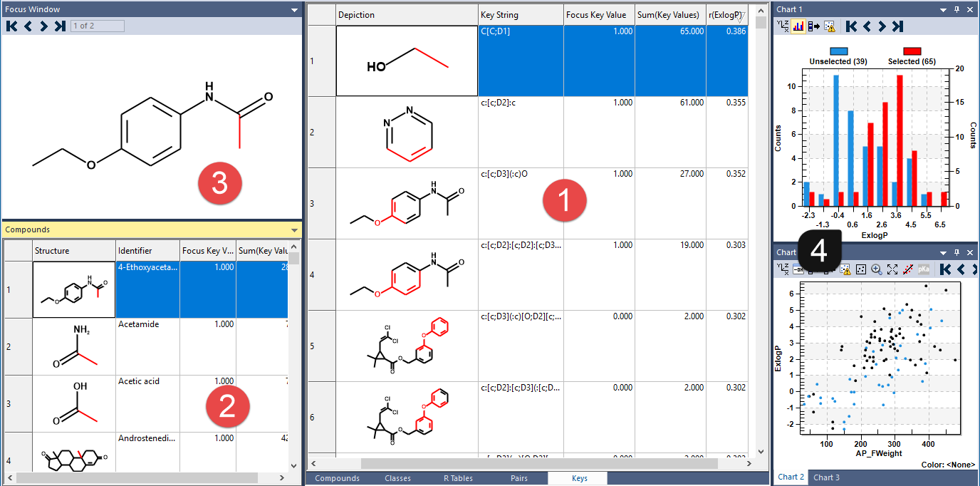
Task: Activate zoom magnifier in Chart 2
Action: pos(876,269)
